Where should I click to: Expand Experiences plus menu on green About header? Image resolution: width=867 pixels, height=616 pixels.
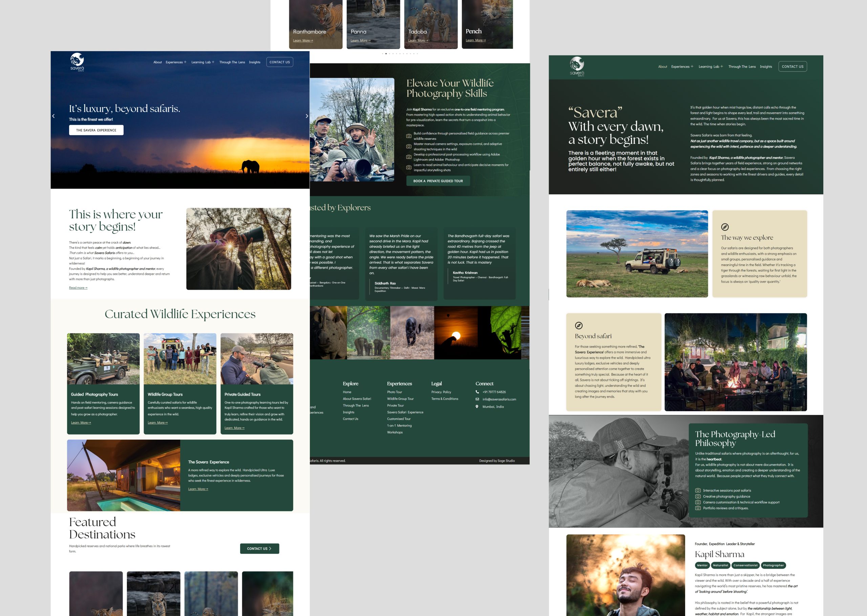click(x=692, y=66)
